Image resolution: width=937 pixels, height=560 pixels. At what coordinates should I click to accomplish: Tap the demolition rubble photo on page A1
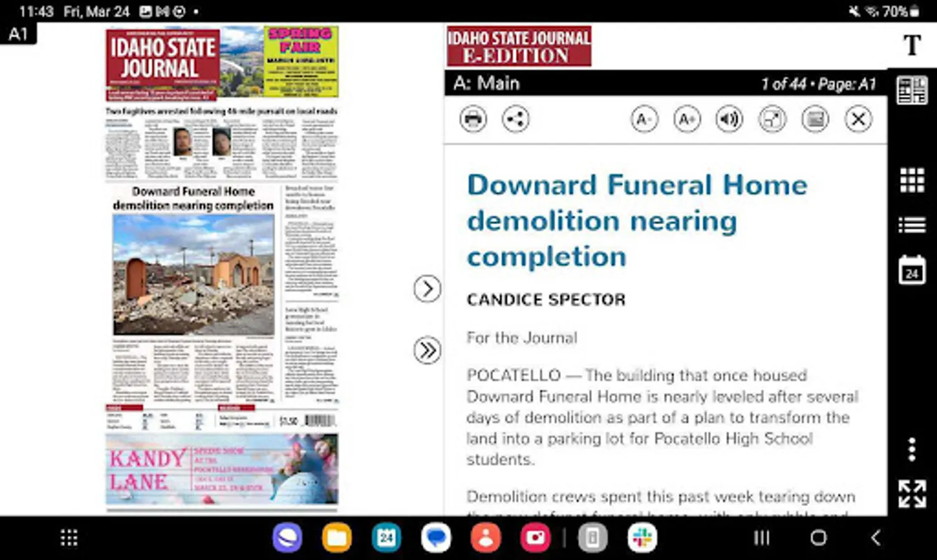(193, 274)
